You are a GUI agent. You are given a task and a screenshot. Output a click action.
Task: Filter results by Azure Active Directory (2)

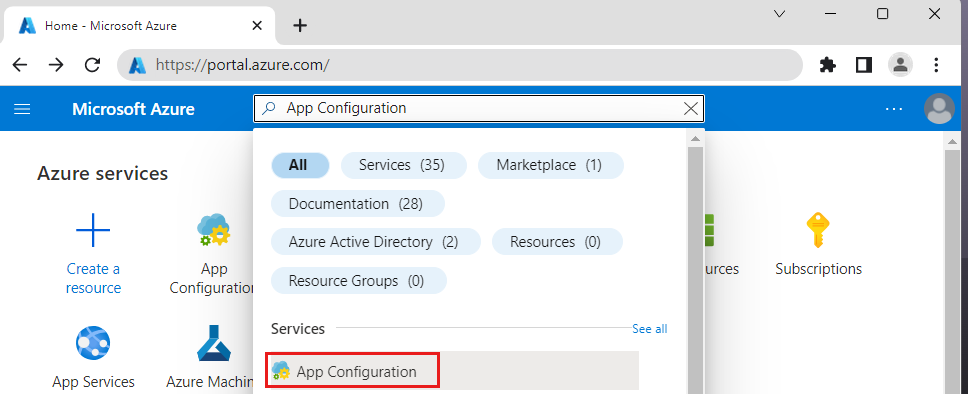(x=375, y=242)
